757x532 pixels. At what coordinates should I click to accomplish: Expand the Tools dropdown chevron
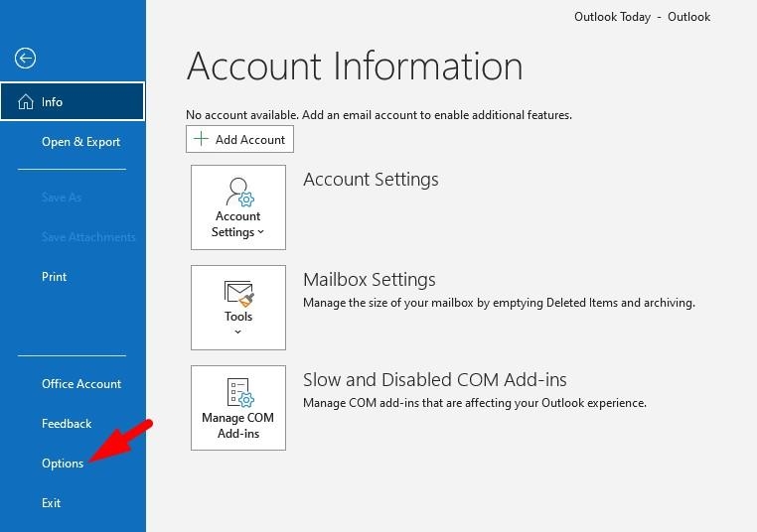[x=238, y=332]
